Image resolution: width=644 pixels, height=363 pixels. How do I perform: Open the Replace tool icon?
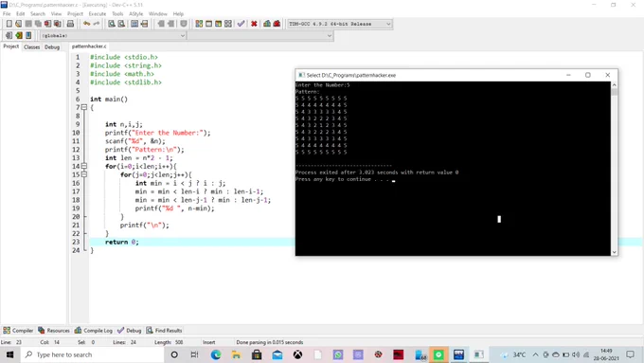click(x=121, y=24)
